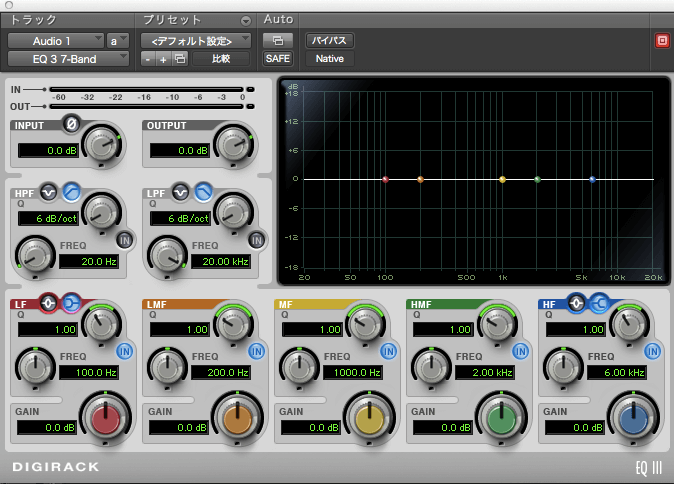Click the copy settings icon next to plus
The image size is (674, 484).
point(180,59)
